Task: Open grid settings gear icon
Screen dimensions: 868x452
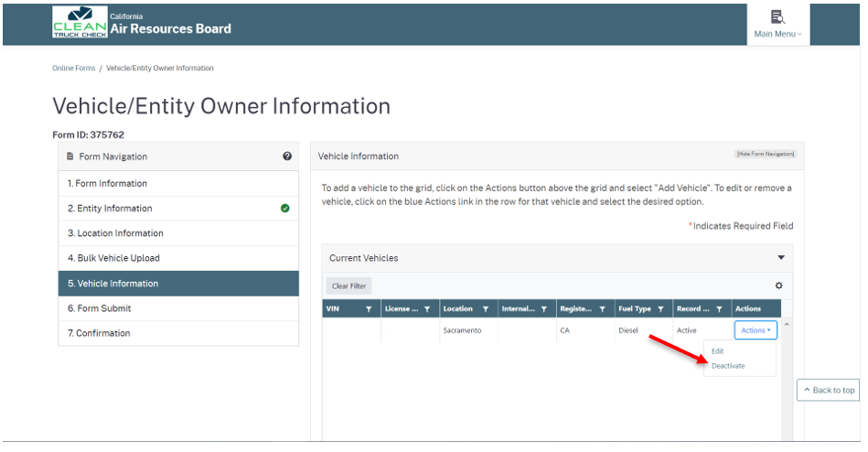Action: (779, 285)
